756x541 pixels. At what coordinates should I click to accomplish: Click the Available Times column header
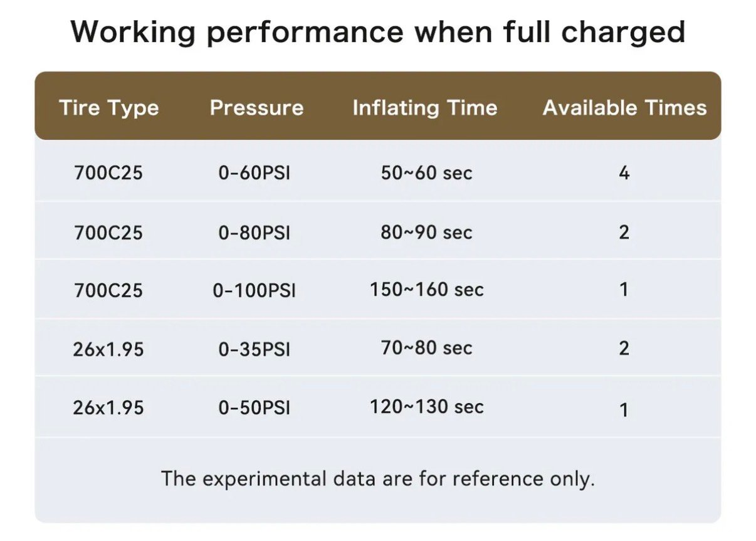click(624, 108)
